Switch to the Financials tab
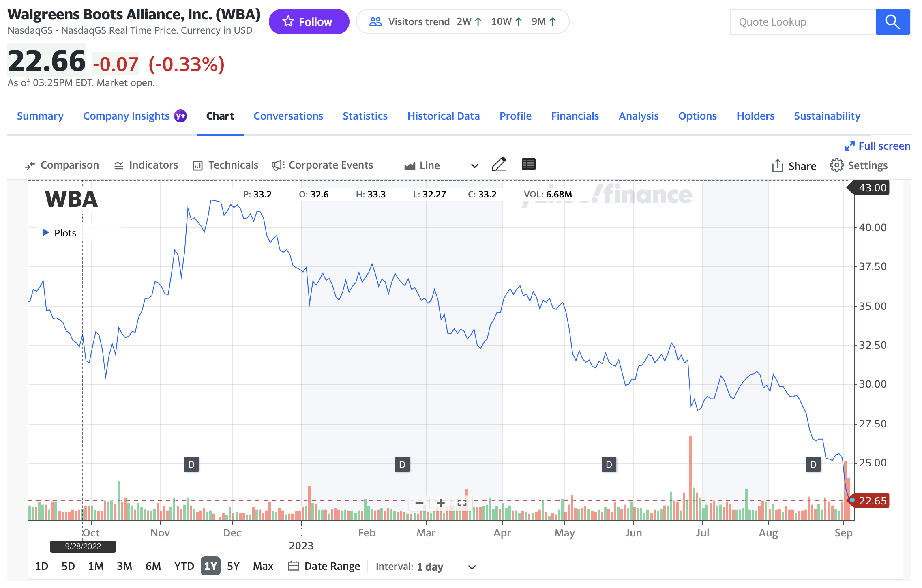Viewport: 922px width, 588px height. click(575, 116)
